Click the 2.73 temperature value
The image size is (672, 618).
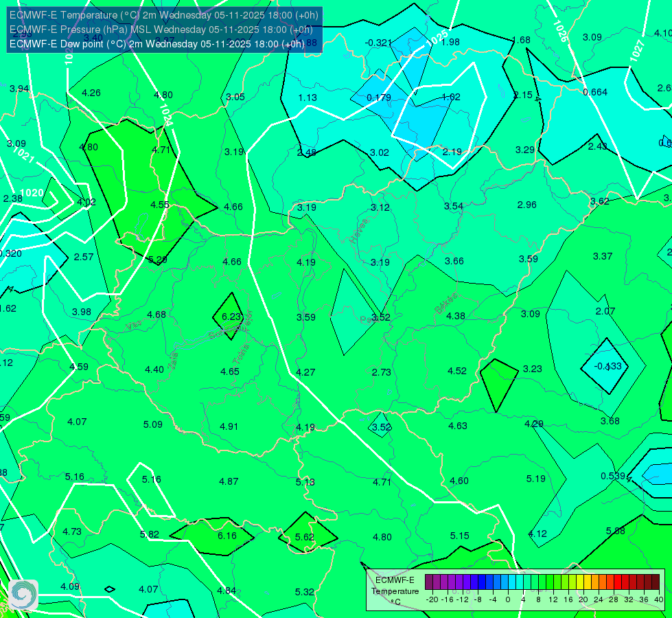pos(381,372)
